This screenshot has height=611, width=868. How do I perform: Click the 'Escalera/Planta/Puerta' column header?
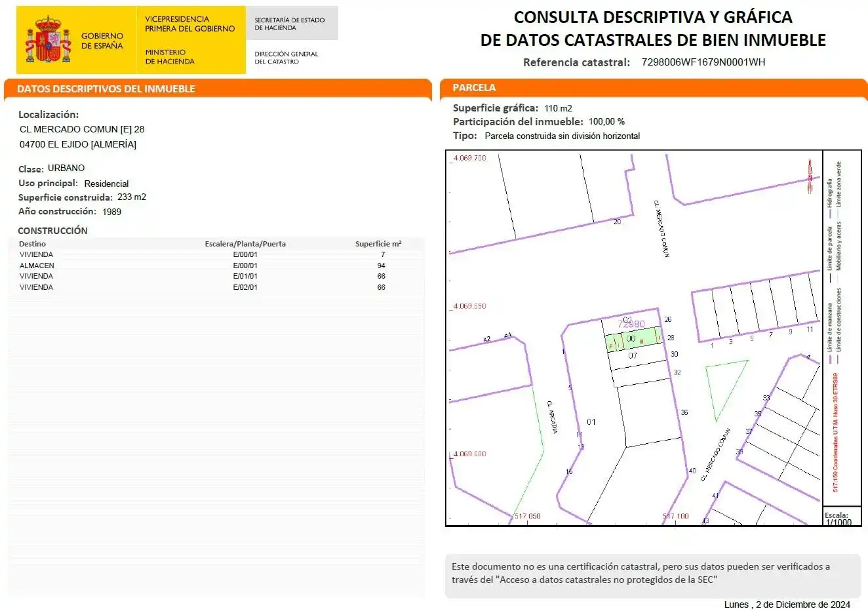[x=245, y=244]
